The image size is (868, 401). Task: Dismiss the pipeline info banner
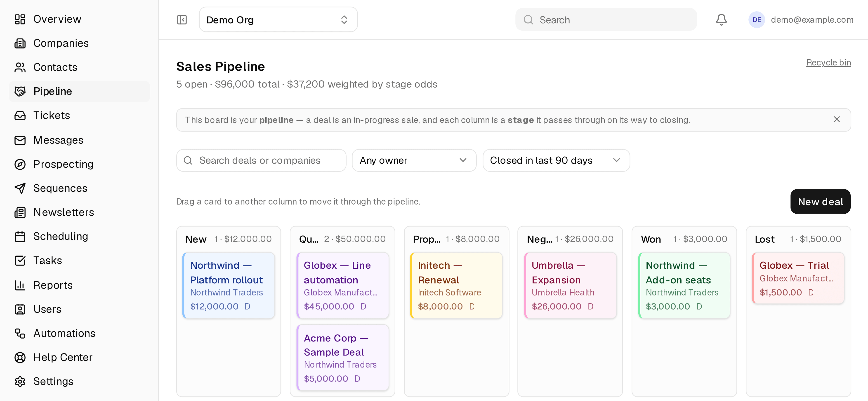[x=837, y=119]
